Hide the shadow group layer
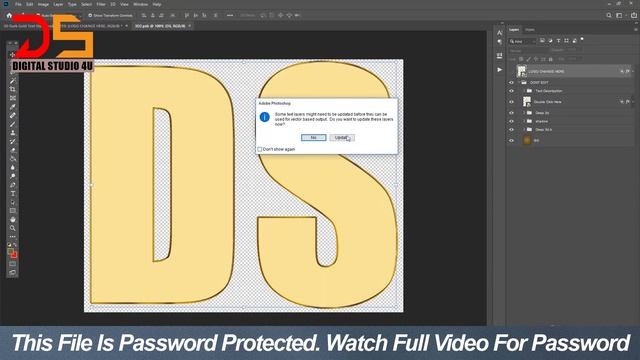Viewport: 640px width, 360px height. pyautogui.click(x=511, y=121)
